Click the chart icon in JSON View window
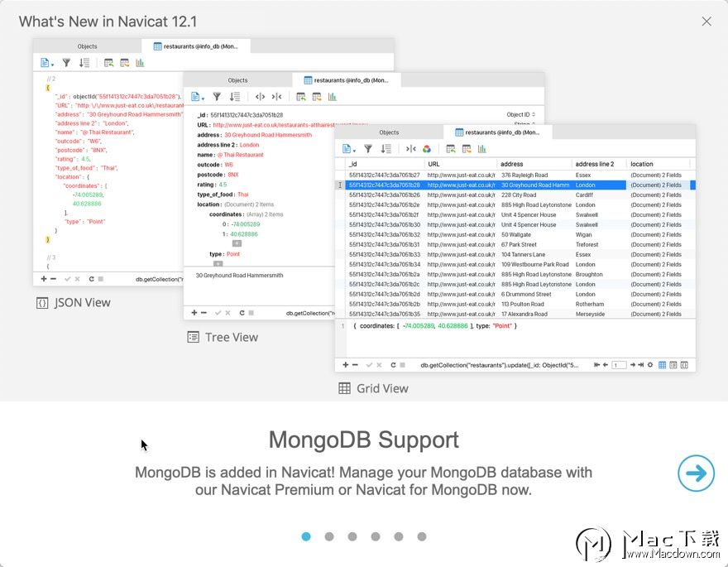 (x=140, y=63)
